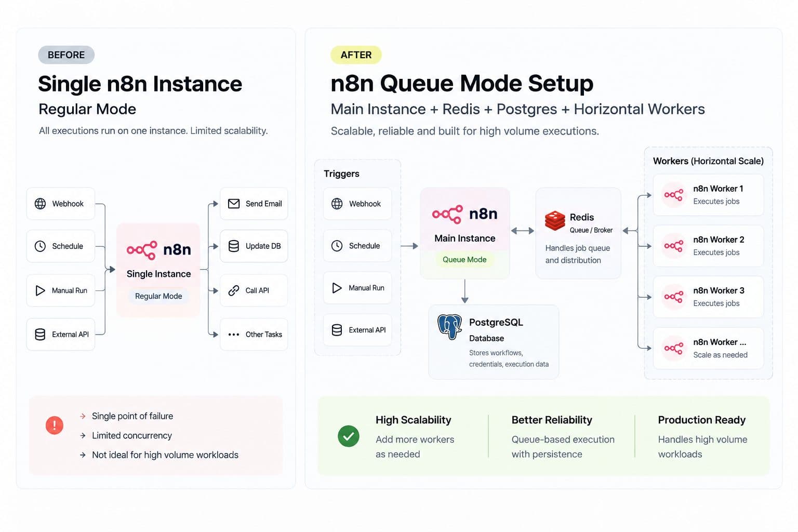Click the 'Regular Mode' subtitle under the Before heading
Viewport: 798px width, 532px height.
pyautogui.click(x=87, y=109)
